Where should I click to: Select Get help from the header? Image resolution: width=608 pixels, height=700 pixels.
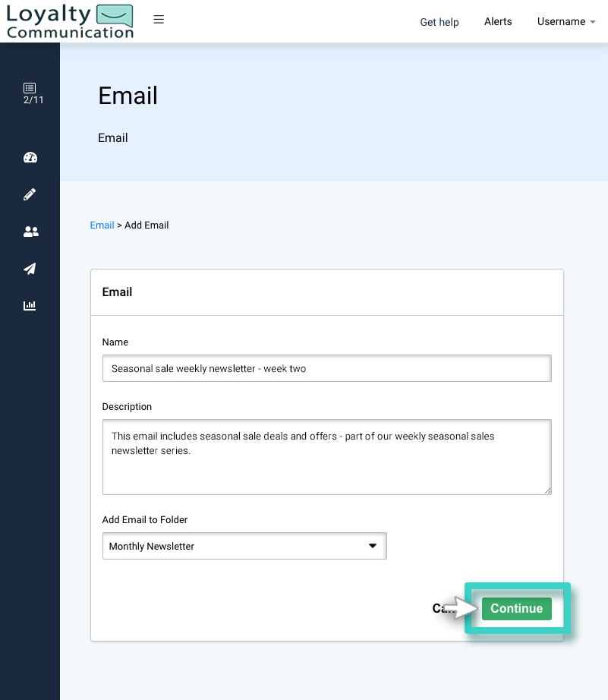tap(439, 22)
